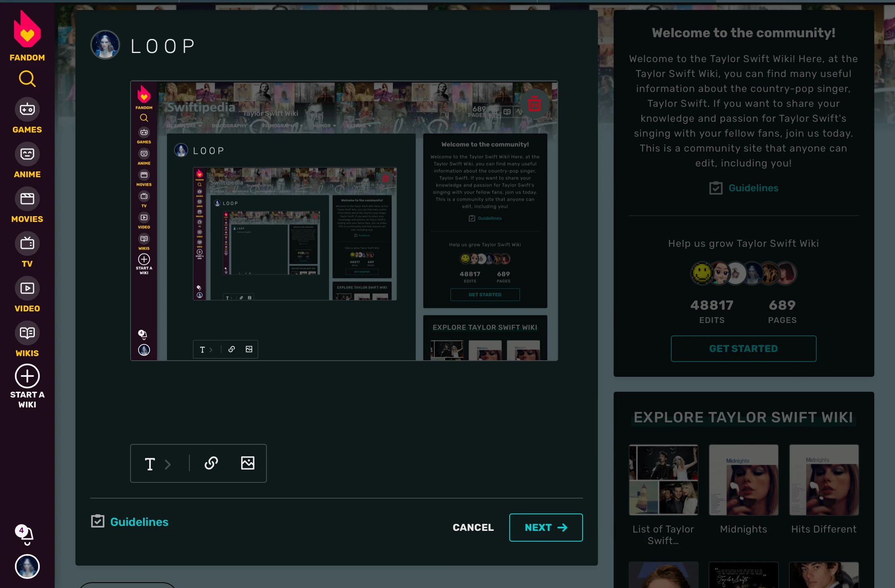Open the Fandom search icon
The image size is (895, 588).
coord(27,79)
